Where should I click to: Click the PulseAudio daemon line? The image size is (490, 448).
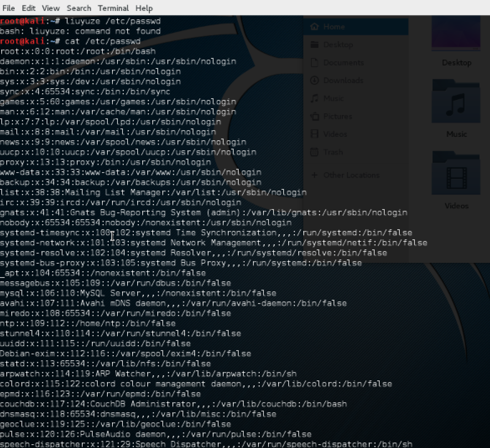coord(156,434)
